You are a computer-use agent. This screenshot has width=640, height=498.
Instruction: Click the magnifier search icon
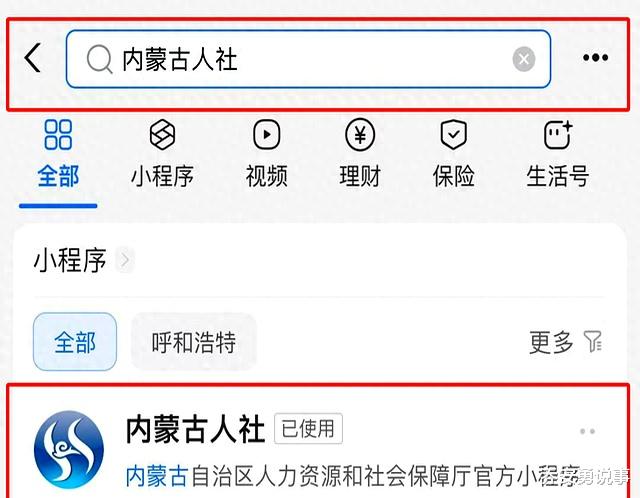pos(99,59)
